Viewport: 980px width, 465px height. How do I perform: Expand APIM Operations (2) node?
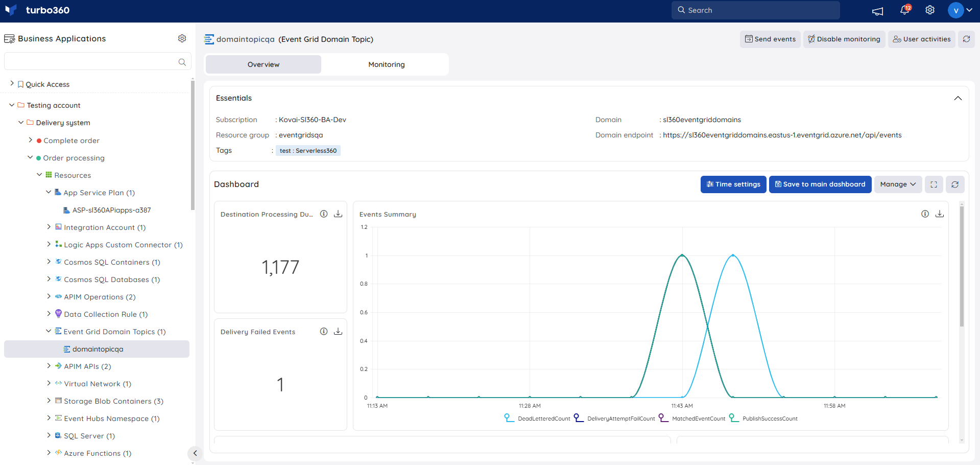click(x=49, y=296)
